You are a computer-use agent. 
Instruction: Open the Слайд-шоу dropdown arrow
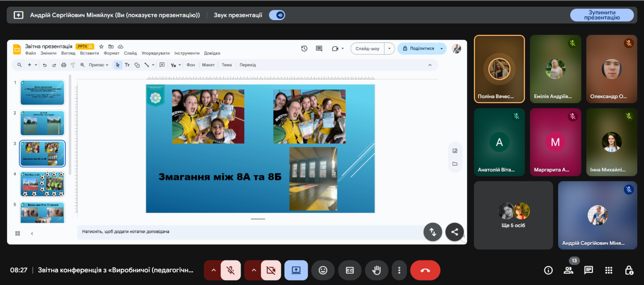(x=390, y=49)
